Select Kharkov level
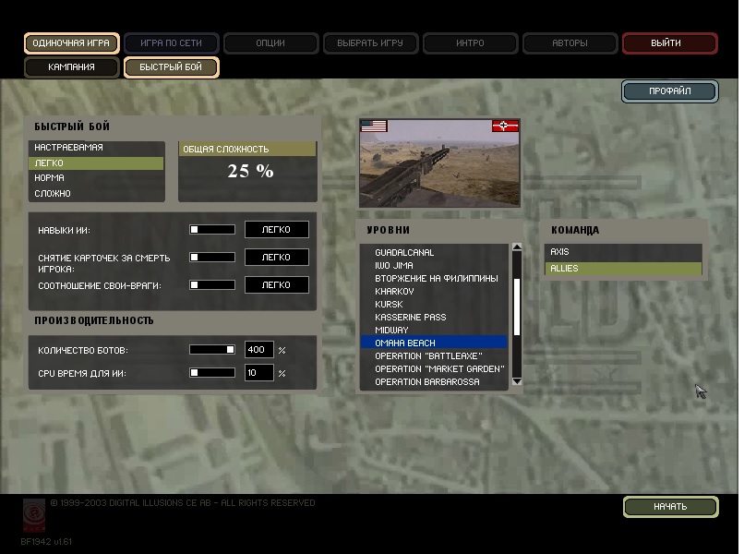The height and width of the screenshot is (554, 756). (x=434, y=292)
